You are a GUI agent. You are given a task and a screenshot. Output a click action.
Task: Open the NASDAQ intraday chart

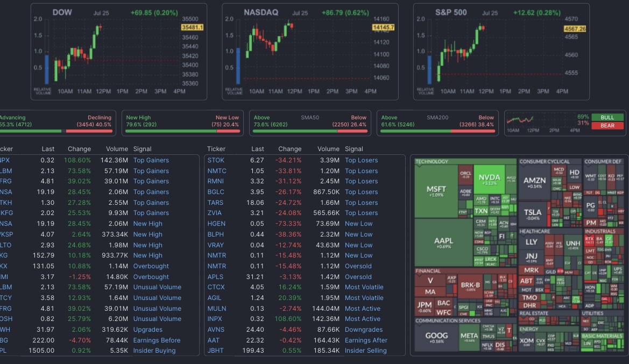tap(310, 52)
